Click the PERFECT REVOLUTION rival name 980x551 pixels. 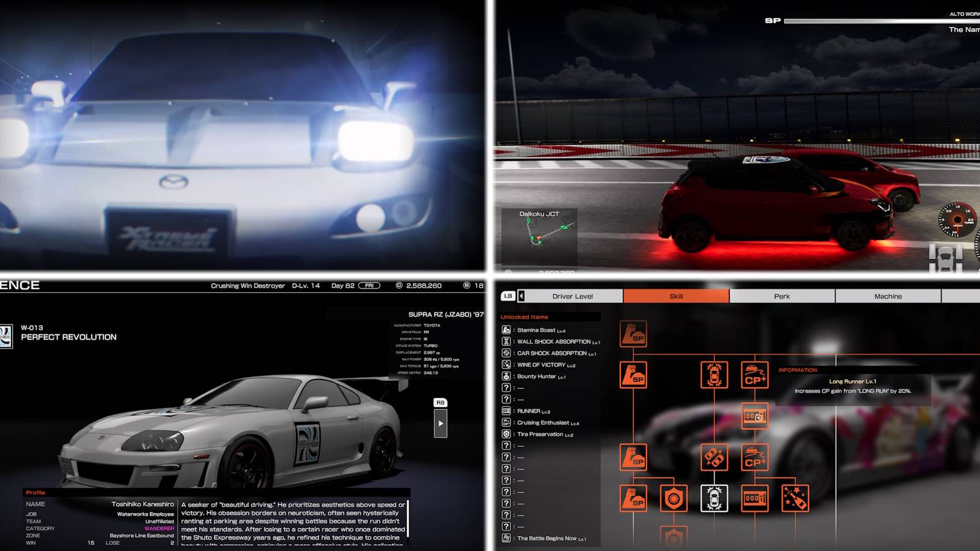pos(69,337)
